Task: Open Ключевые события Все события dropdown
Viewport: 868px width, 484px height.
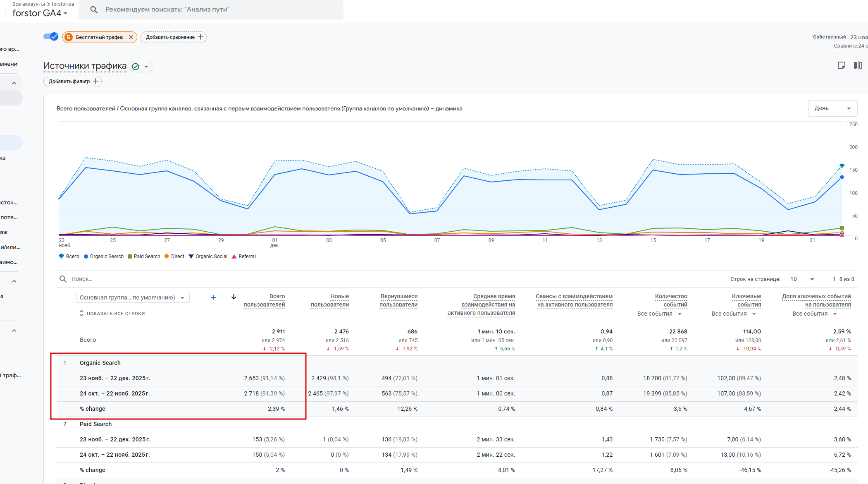Action: pyautogui.click(x=733, y=314)
